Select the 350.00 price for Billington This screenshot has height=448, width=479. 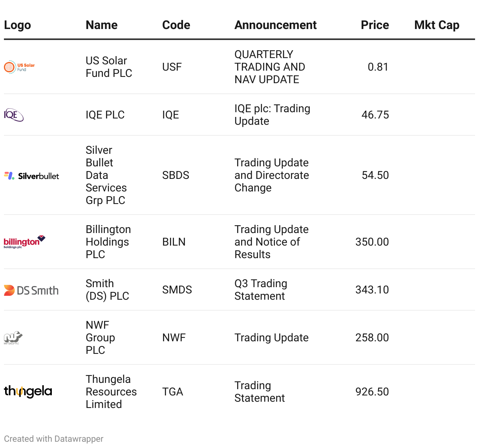372,242
